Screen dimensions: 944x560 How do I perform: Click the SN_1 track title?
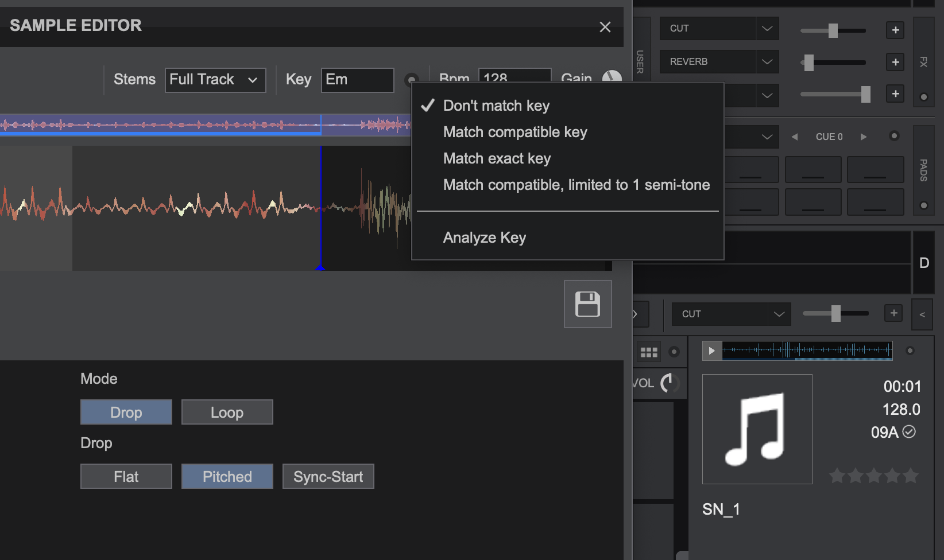[721, 509]
